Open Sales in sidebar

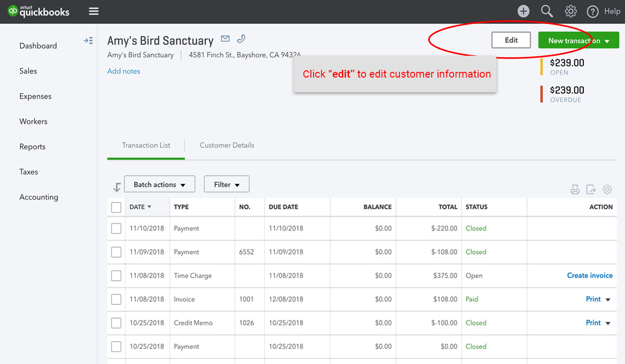28,71
